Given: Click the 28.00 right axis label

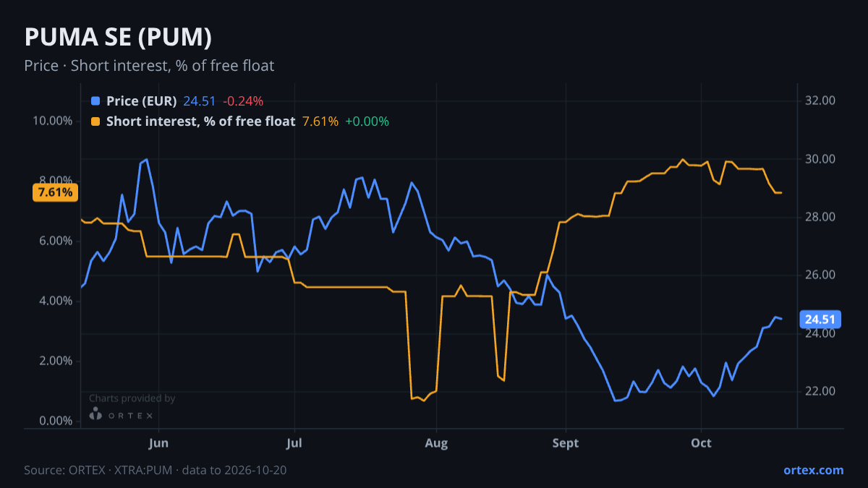Looking at the screenshot, I should (x=821, y=217).
